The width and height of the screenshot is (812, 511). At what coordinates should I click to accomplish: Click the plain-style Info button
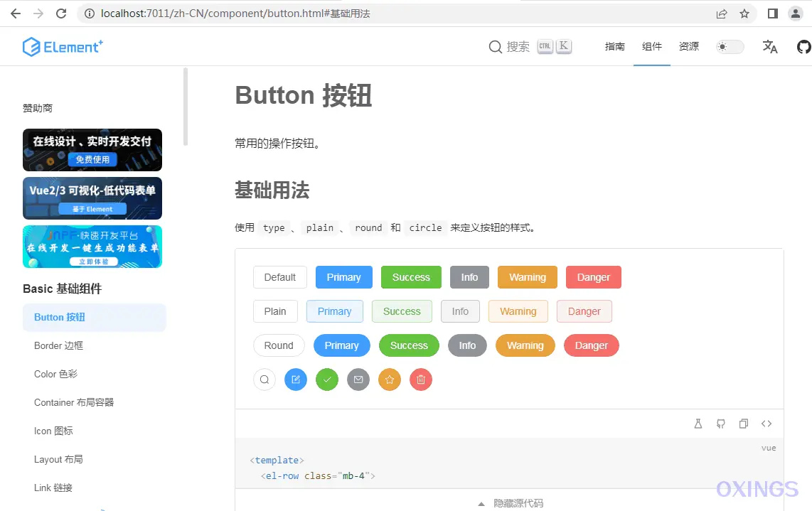pyautogui.click(x=460, y=311)
